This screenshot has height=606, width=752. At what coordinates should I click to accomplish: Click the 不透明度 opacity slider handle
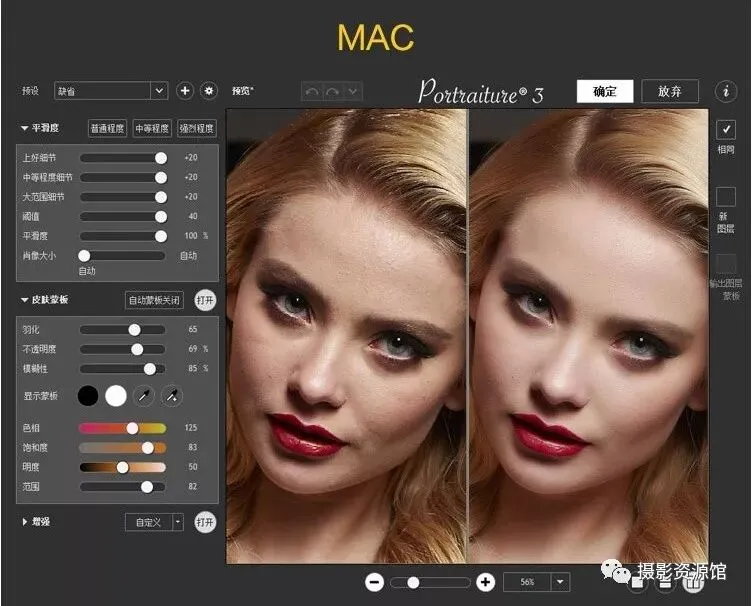tap(137, 349)
